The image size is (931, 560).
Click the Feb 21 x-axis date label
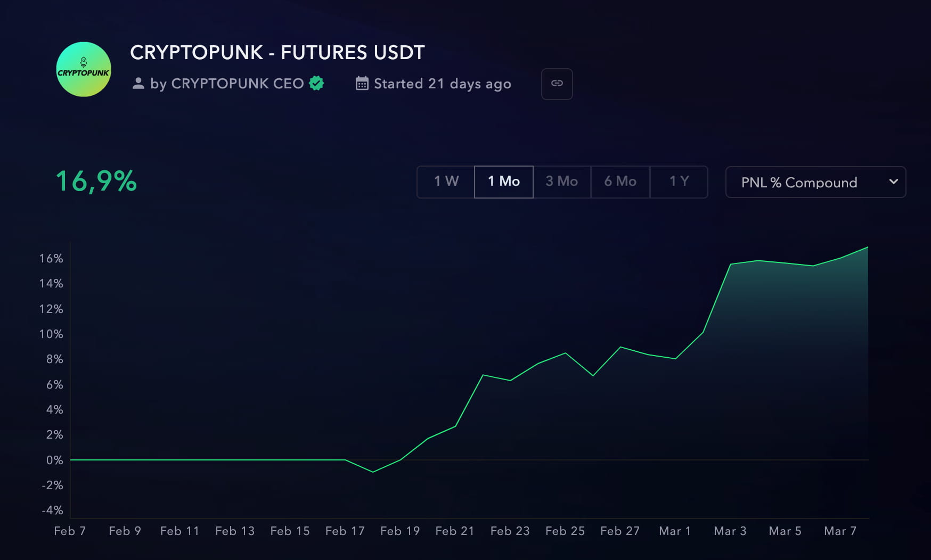[x=454, y=531]
